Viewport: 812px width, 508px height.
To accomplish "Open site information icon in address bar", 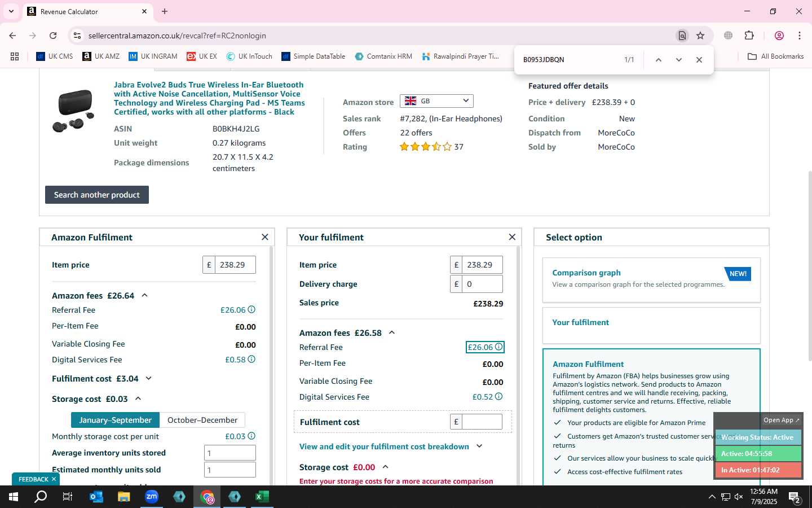I will click(x=77, y=36).
